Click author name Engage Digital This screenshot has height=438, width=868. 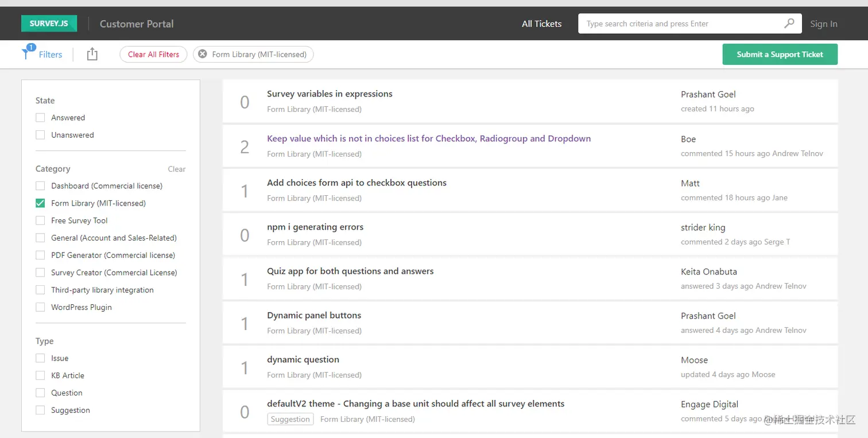point(710,404)
